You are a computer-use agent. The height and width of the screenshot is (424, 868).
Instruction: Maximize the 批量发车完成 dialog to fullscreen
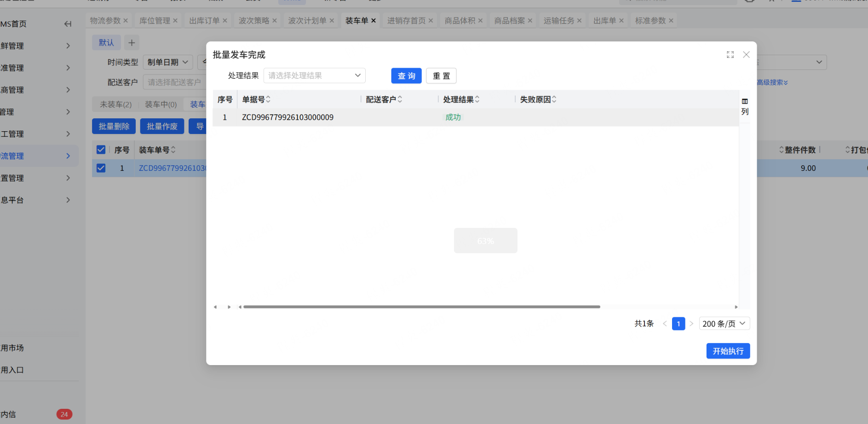pyautogui.click(x=730, y=55)
